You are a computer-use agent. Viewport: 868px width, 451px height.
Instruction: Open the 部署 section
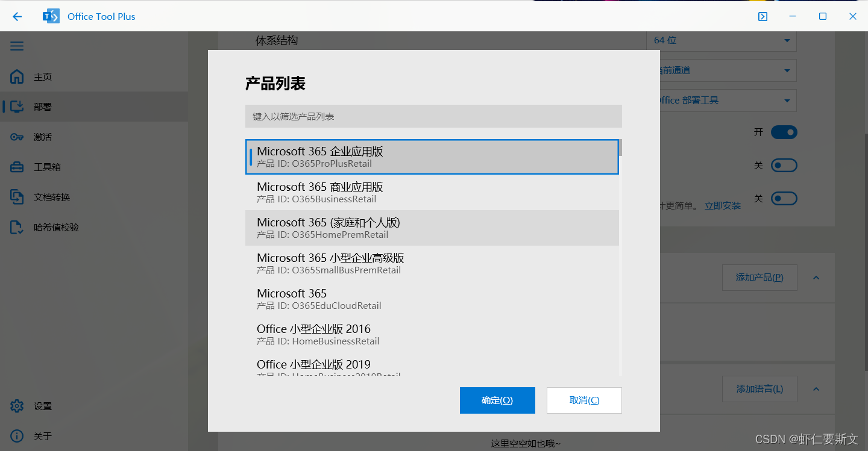tap(94, 107)
